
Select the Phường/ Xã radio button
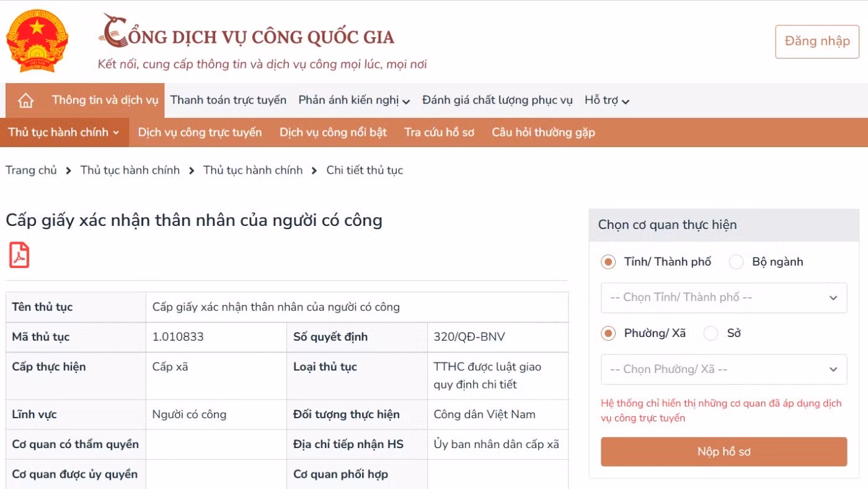[x=608, y=333]
